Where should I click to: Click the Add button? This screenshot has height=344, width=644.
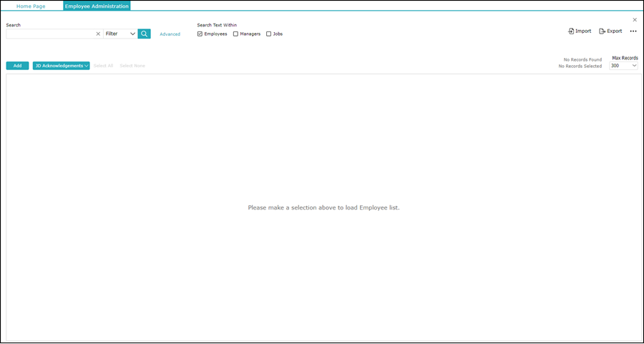17,66
